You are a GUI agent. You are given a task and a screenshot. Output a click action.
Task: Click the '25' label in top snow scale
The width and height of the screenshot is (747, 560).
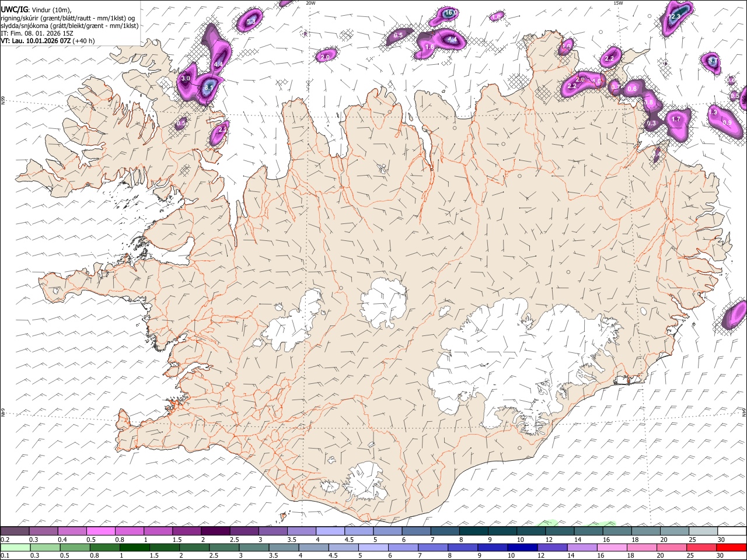[x=693, y=540]
